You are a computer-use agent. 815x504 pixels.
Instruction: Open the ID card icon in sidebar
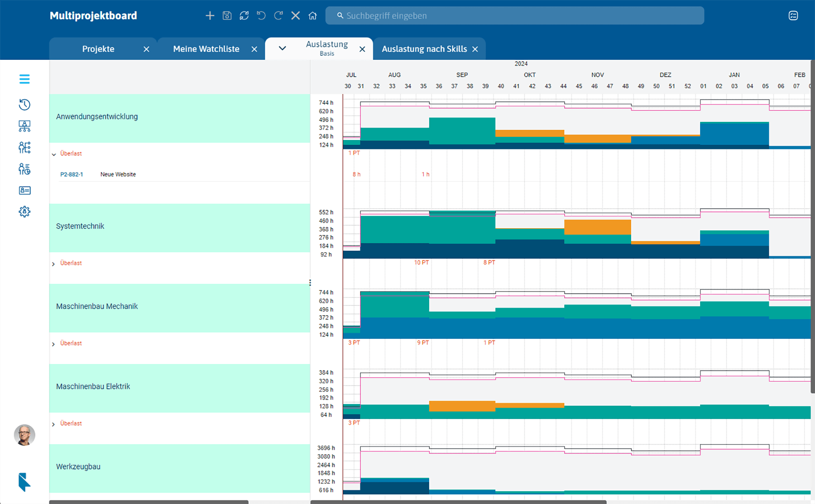tap(24, 190)
